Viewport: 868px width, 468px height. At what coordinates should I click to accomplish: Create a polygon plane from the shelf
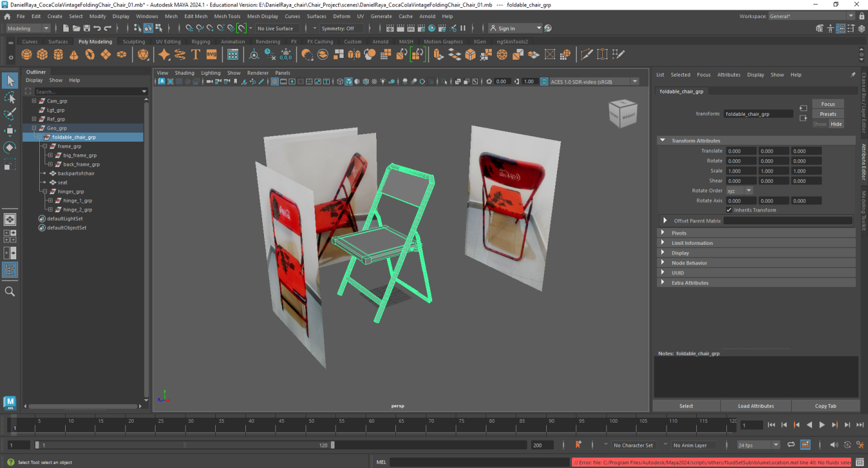[x=105, y=55]
